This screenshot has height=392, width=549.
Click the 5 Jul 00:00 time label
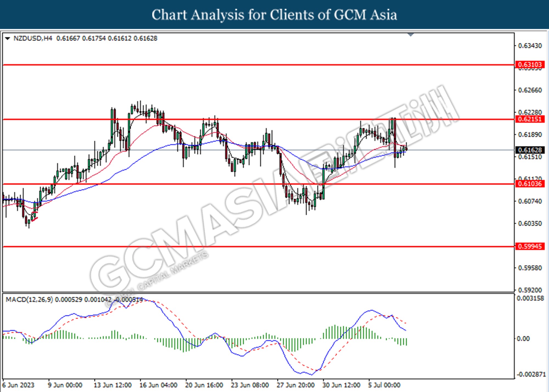pyautogui.click(x=384, y=385)
